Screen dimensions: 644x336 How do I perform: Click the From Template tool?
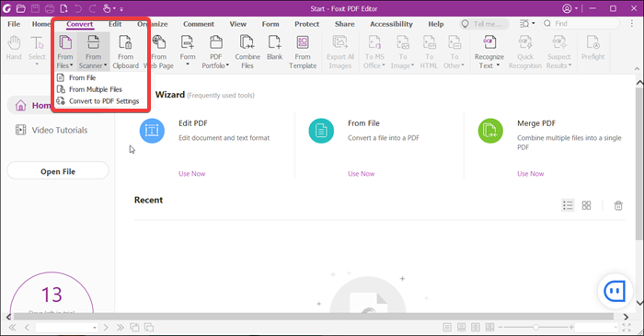pyautogui.click(x=303, y=52)
